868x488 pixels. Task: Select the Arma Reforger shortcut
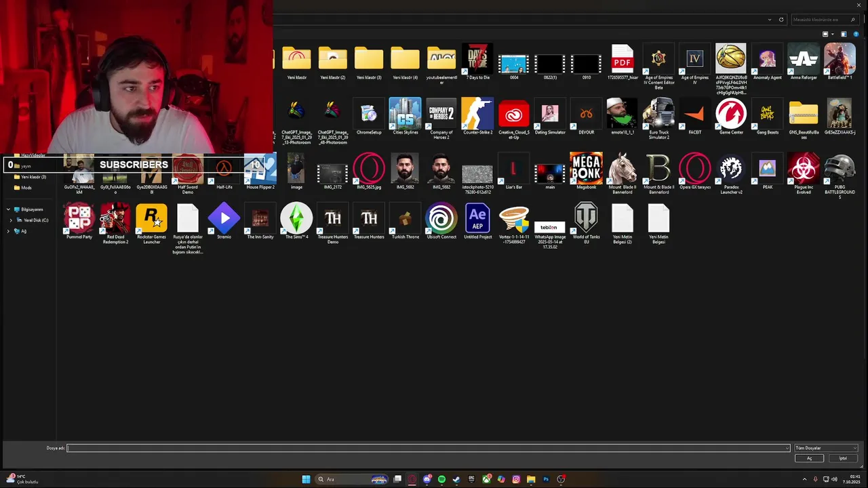[x=804, y=62]
